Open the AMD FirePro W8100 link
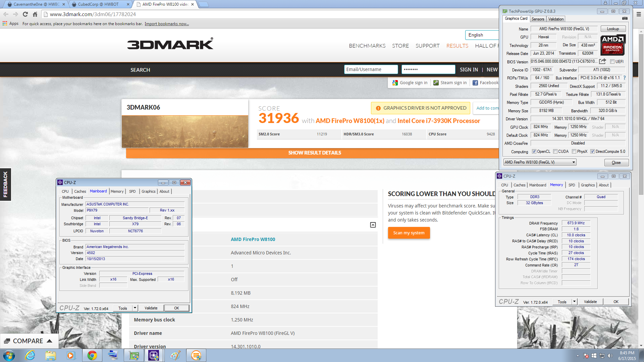644x362 pixels. pyautogui.click(x=253, y=239)
